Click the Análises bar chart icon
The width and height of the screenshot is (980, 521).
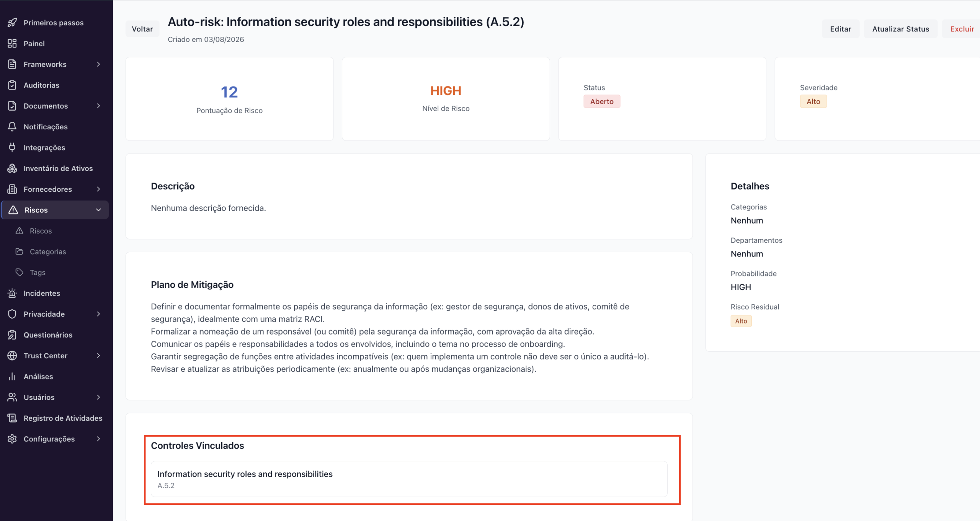[12, 377]
